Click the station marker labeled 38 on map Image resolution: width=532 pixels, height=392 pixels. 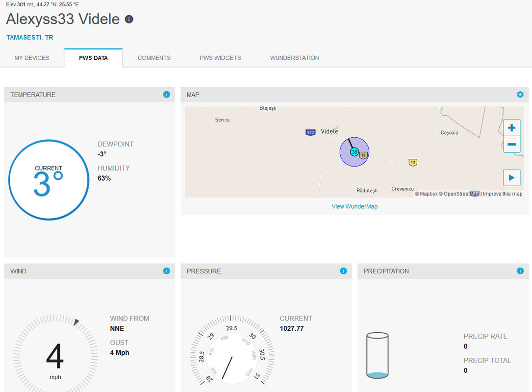click(x=354, y=152)
